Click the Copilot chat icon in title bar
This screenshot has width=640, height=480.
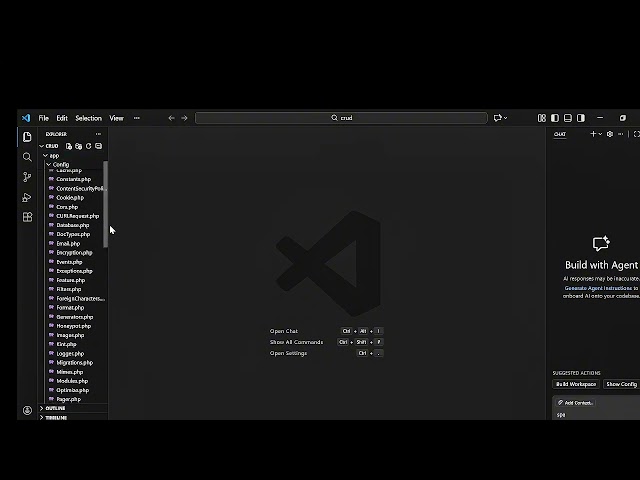click(497, 118)
